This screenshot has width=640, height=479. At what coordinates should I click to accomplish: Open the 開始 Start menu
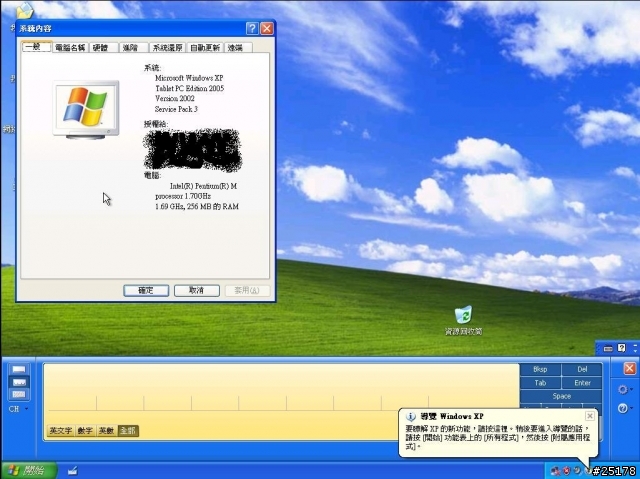(x=29, y=471)
